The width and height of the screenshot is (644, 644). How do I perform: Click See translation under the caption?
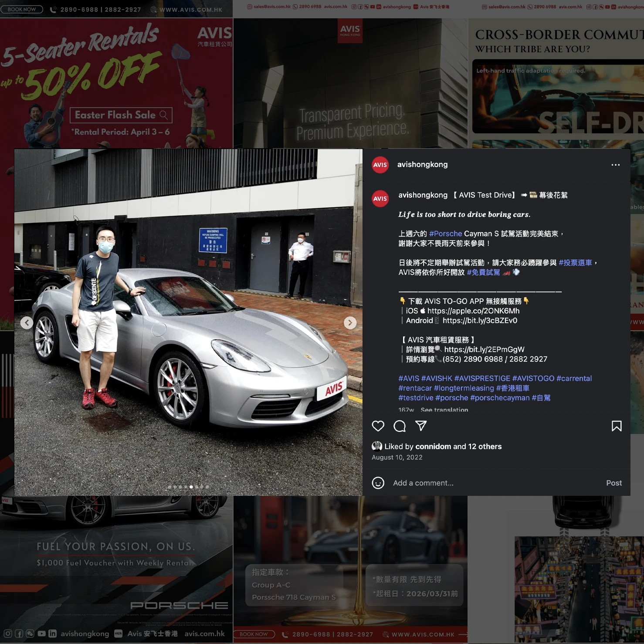coord(444,410)
